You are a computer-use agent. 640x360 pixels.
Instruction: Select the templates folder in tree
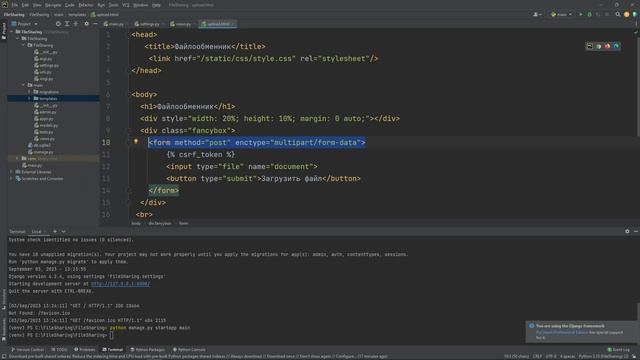click(53, 98)
